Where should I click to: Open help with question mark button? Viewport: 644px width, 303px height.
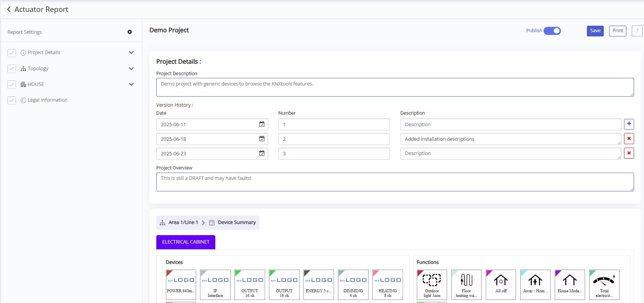click(x=637, y=31)
